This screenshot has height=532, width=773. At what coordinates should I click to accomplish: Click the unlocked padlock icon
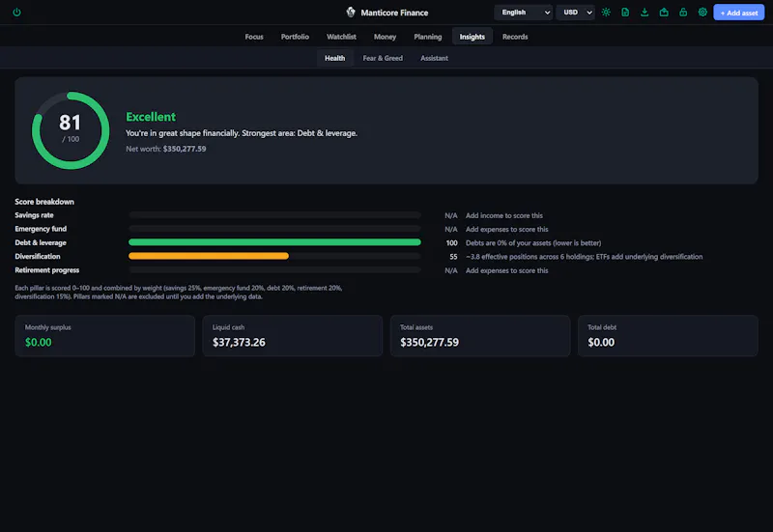683,13
